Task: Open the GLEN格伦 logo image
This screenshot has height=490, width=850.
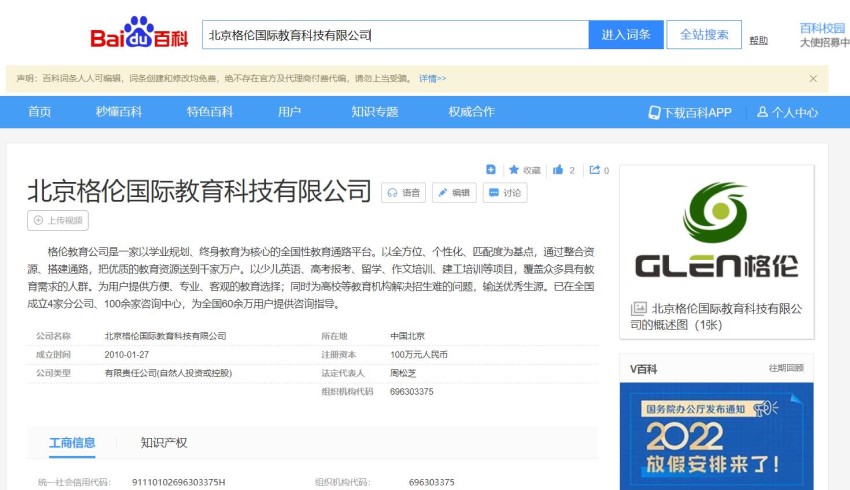Action: click(x=716, y=230)
